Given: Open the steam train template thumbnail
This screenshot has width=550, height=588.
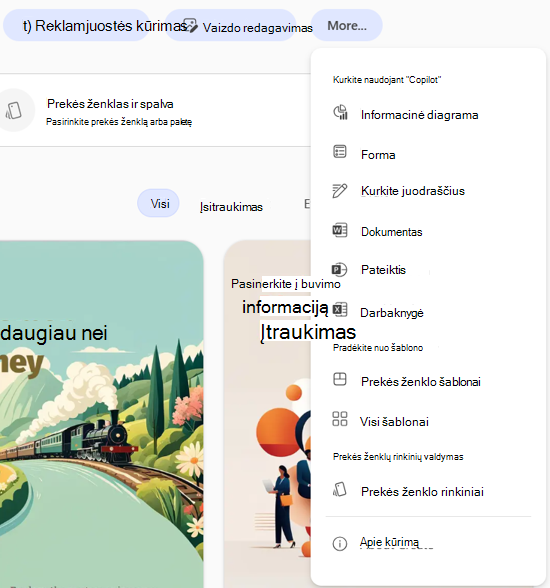Looking at the screenshot, I should point(102,414).
